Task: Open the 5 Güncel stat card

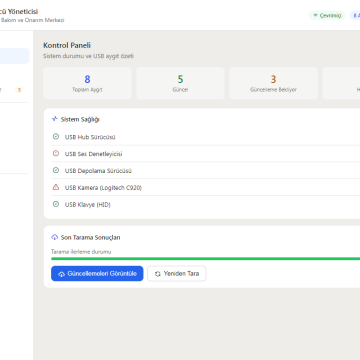Action: pos(180,83)
